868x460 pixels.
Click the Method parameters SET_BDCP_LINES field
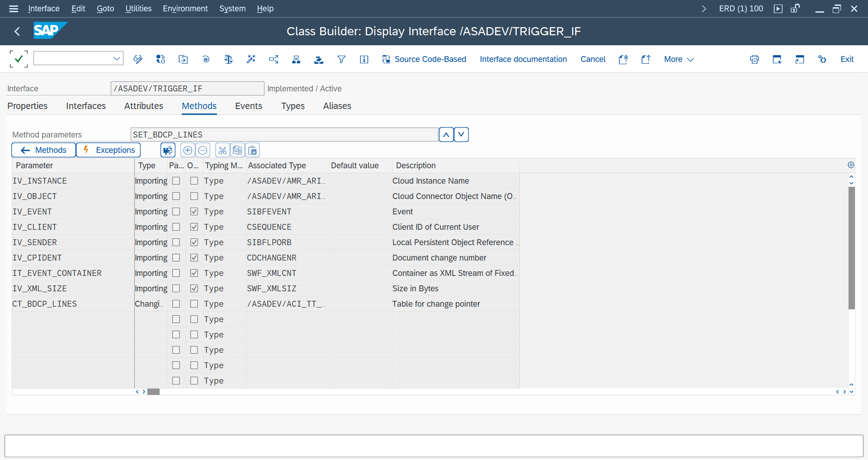pyautogui.click(x=284, y=134)
